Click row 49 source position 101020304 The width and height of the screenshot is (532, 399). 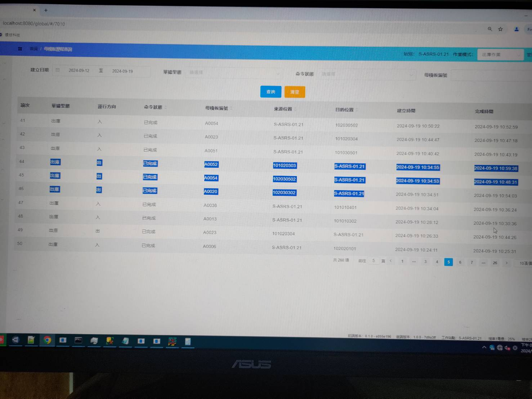click(283, 234)
